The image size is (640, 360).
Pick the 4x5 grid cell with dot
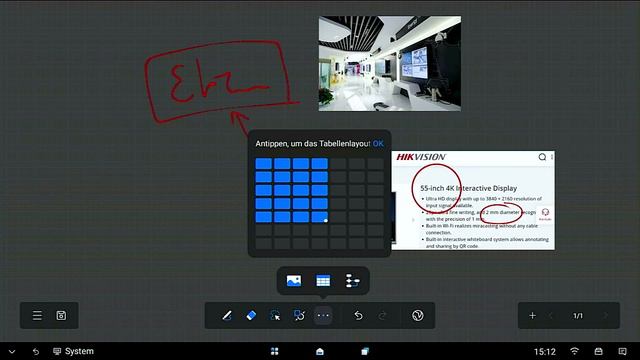point(320,217)
